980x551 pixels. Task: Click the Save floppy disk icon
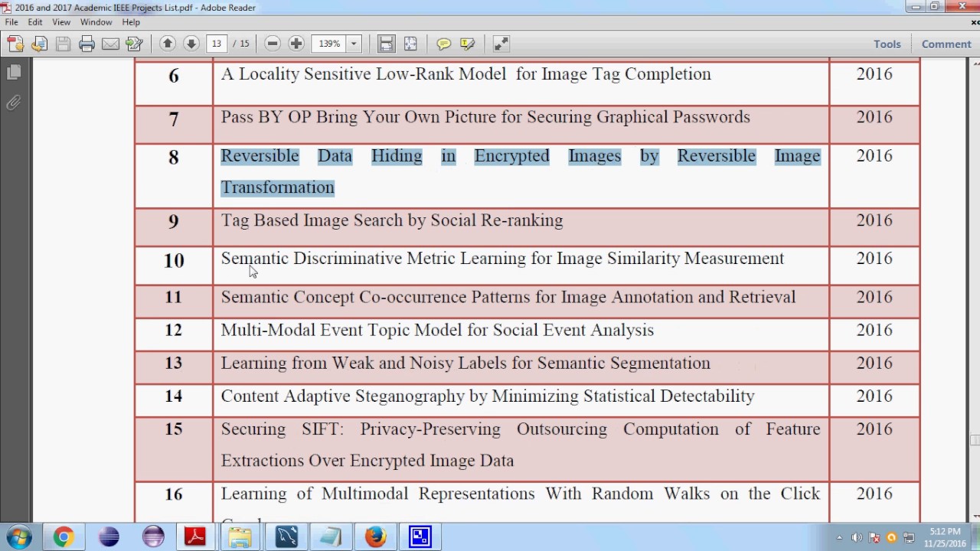pos(63,44)
